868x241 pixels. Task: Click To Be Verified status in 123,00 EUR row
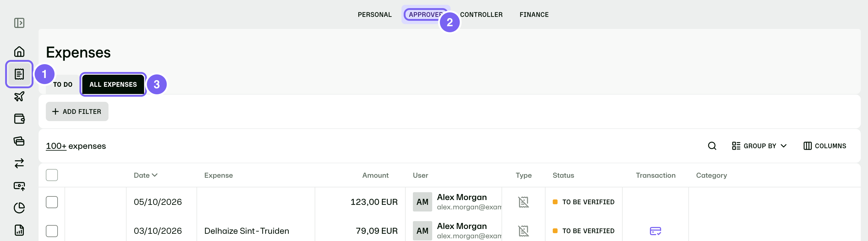tap(583, 202)
